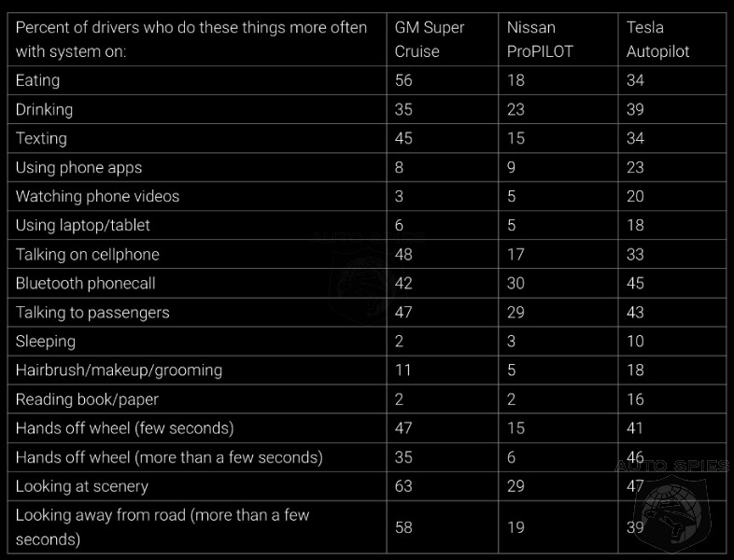Click the Auto Spies watermark logo
This screenshot has width=734, height=560.
click(672, 504)
